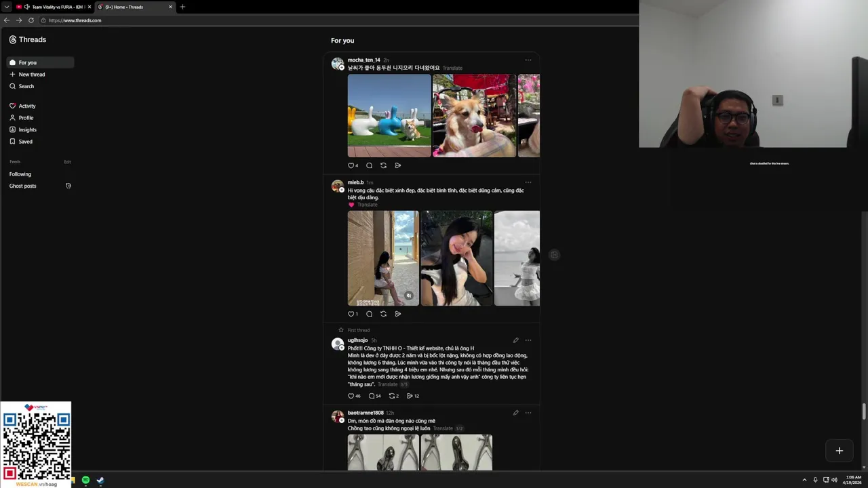
Task: Share mieb.b's post
Action: pos(398,314)
